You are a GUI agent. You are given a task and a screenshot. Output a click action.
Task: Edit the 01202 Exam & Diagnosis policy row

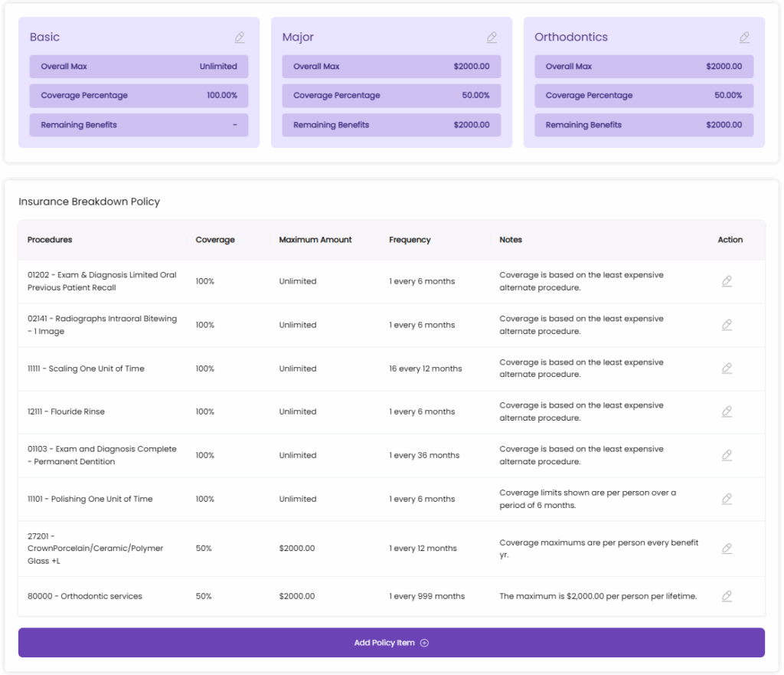[x=727, y=281]
